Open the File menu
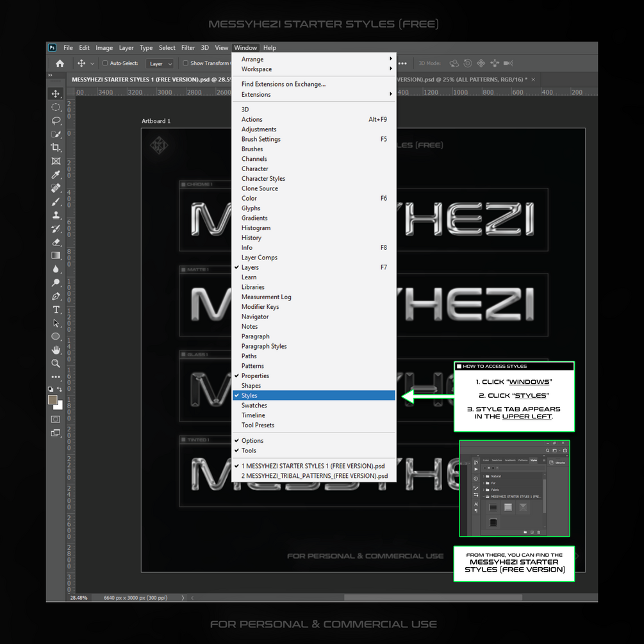 [x=68, y=48]
